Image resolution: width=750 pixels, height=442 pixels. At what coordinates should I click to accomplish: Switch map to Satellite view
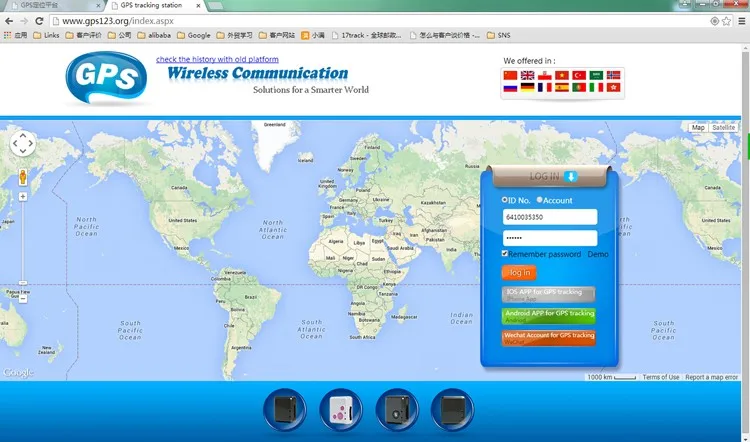(724, 128)
